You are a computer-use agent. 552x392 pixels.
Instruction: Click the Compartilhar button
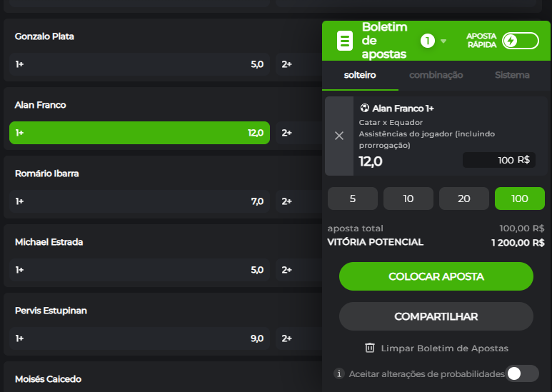(x=436, y=316)
